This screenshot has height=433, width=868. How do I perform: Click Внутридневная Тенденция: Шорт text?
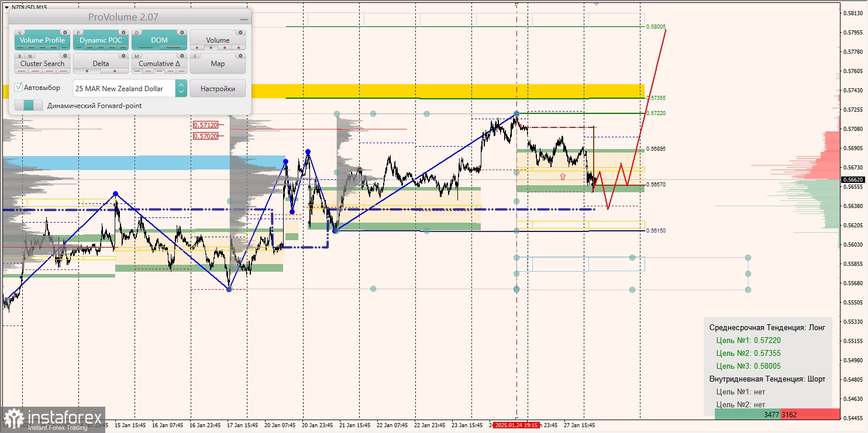point(767,379)
